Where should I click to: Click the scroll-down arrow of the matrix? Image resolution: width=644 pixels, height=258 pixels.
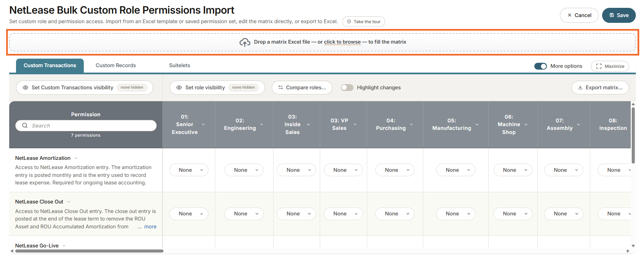(633, 246)
